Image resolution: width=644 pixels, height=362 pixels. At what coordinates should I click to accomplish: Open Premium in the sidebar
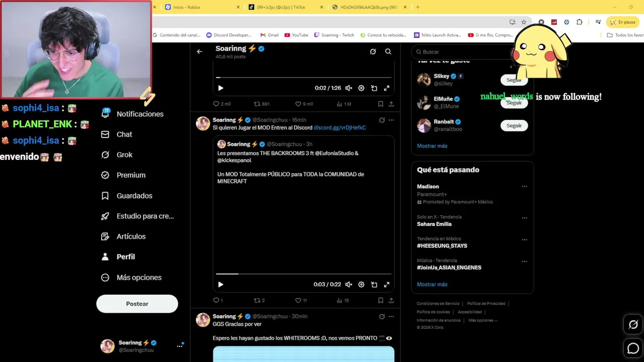123,175
